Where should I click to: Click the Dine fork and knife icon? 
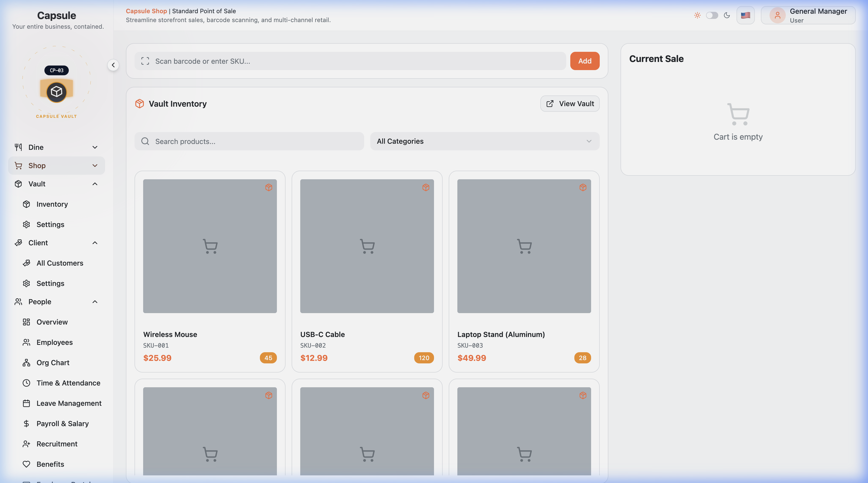click(18, 147)
